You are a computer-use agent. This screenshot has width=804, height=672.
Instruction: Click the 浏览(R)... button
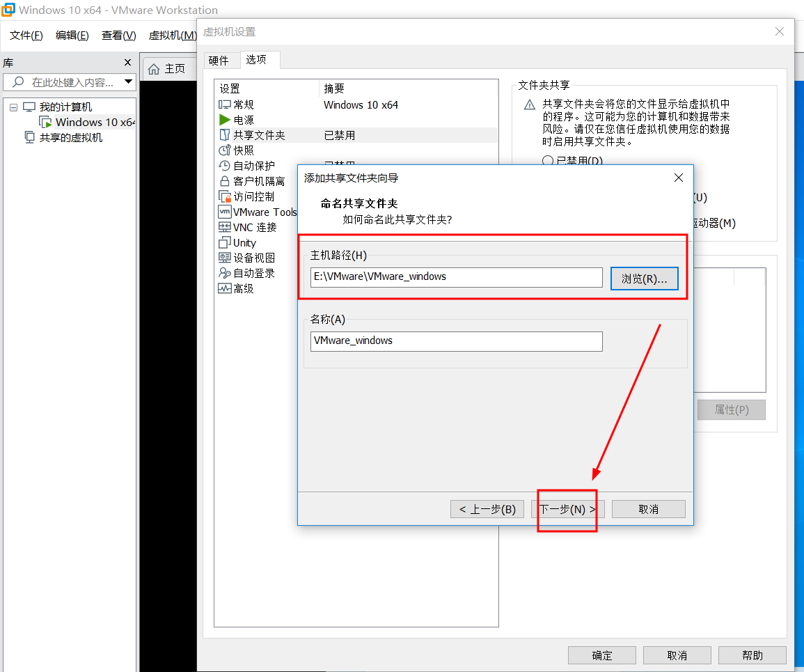tap(644, 279)
